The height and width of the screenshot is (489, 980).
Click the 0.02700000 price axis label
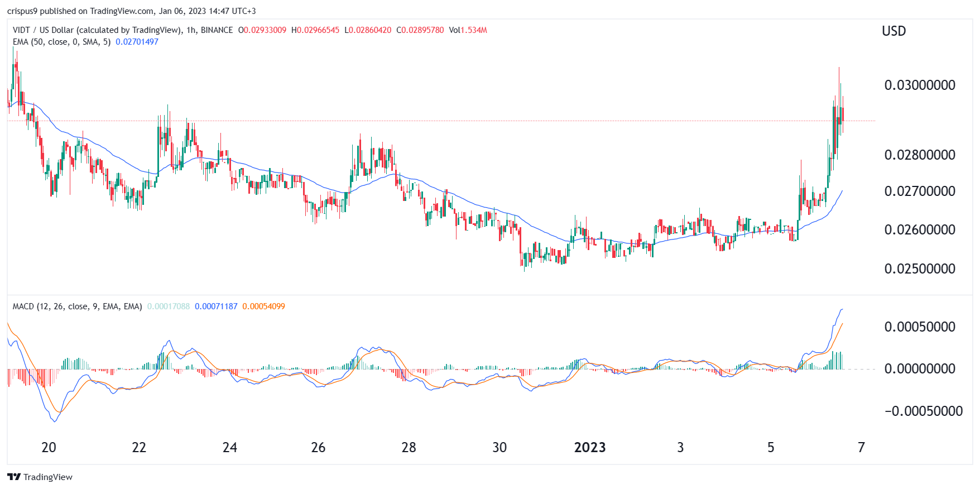click(x=920, y=191)
